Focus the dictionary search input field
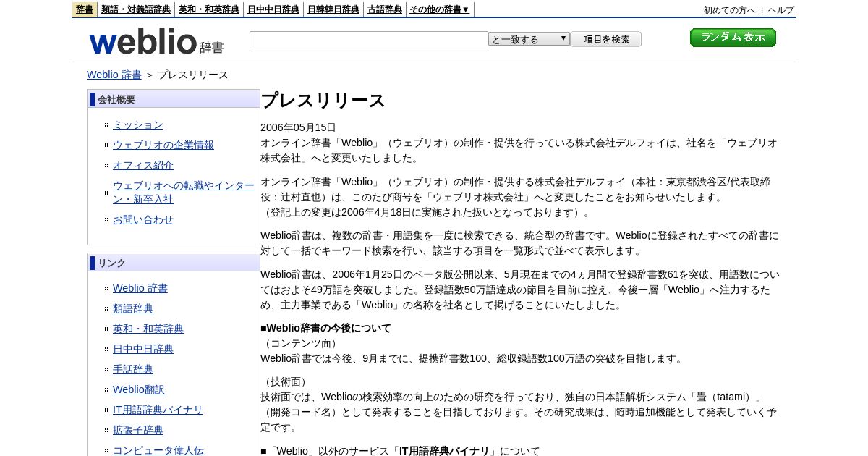The image size is (868, 456). point(369,40)
